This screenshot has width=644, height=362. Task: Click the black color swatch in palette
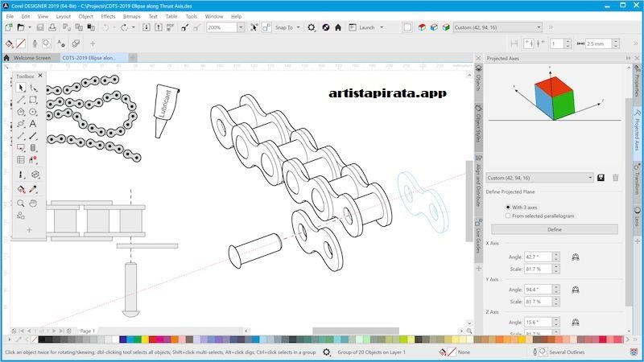(42, 339)
